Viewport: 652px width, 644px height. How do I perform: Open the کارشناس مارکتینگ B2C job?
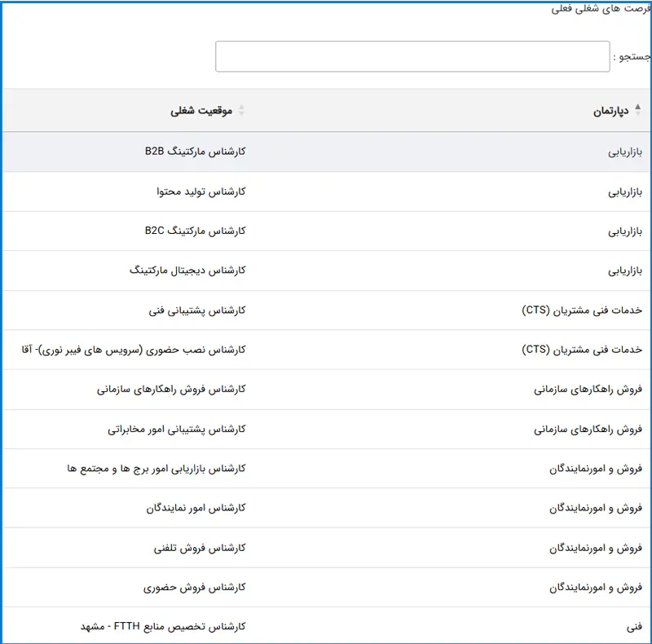195,231
